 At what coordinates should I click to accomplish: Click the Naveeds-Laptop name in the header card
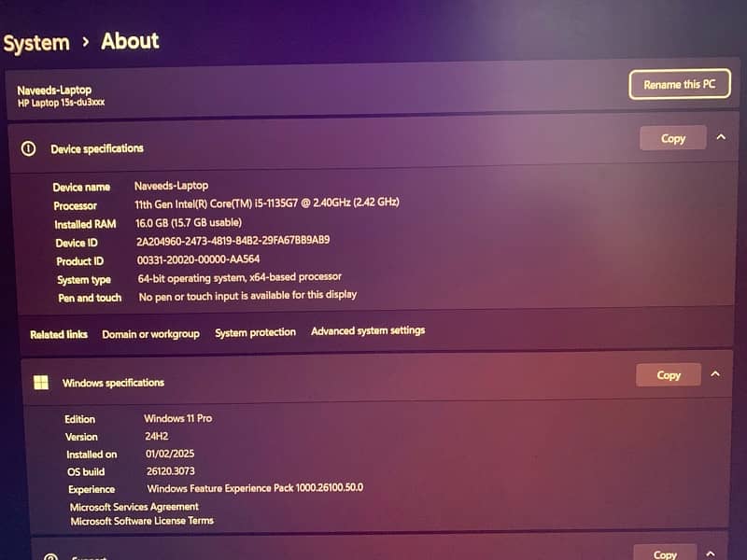point(54,90)
